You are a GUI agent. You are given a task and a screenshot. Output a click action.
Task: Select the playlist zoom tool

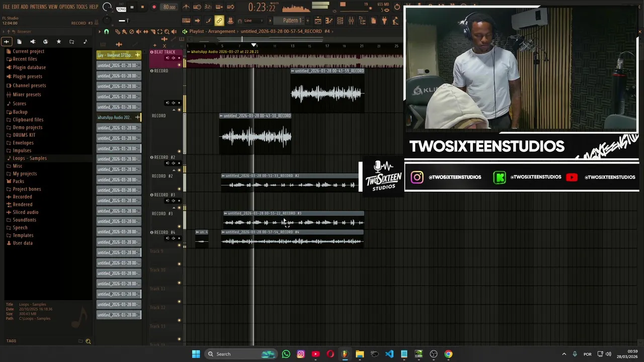point(167,31)
